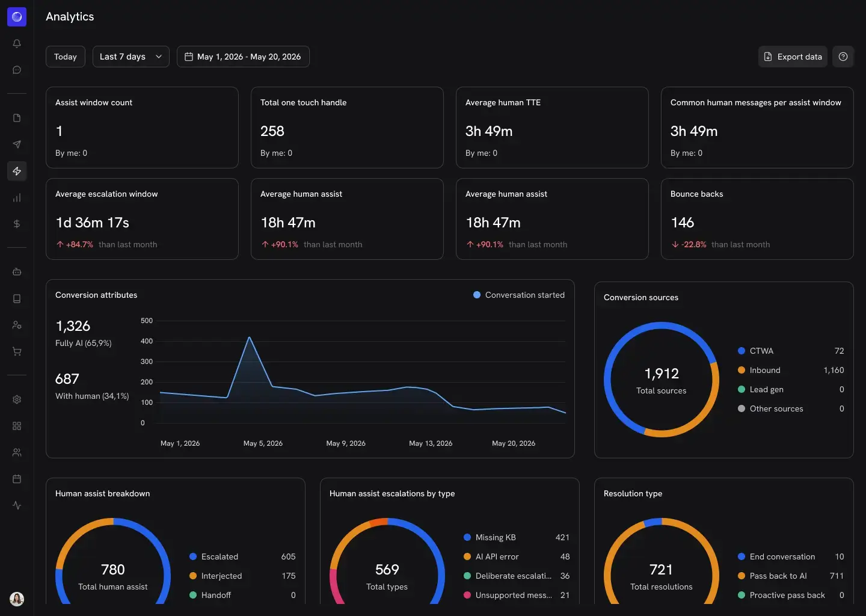This screenshot has width=866, height=616.
Task: Open the paper plane send icon
Action: point(17,144)
